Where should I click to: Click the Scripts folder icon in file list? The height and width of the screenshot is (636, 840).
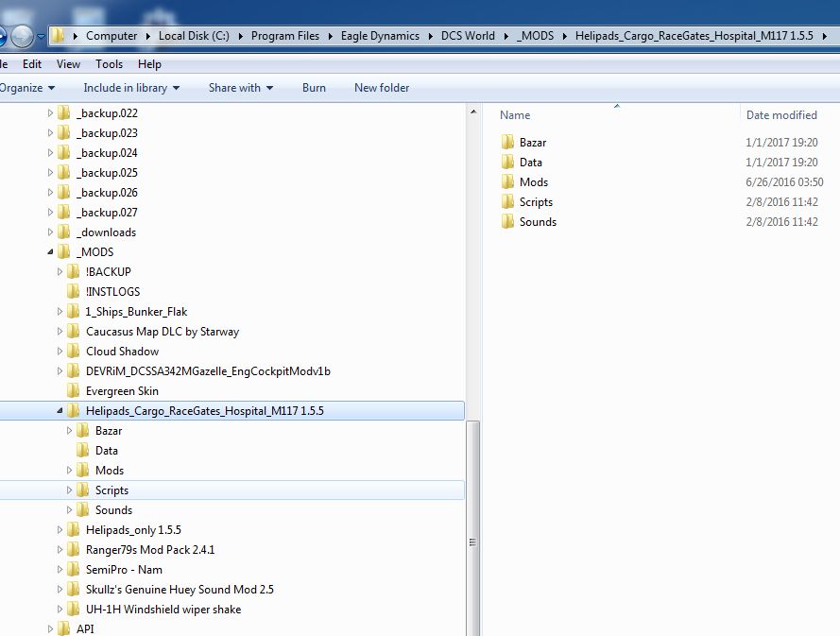[x=507, y=201]
